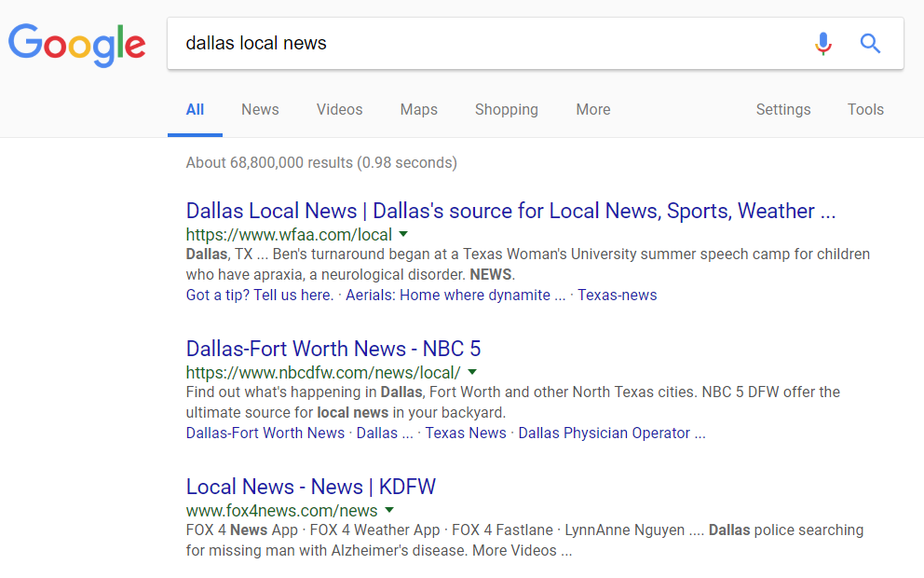Expand the dropdown arrow next to nbcdfw.com URL
The height and width of the screenshot is (578, 924).
[x=472, y=372]
